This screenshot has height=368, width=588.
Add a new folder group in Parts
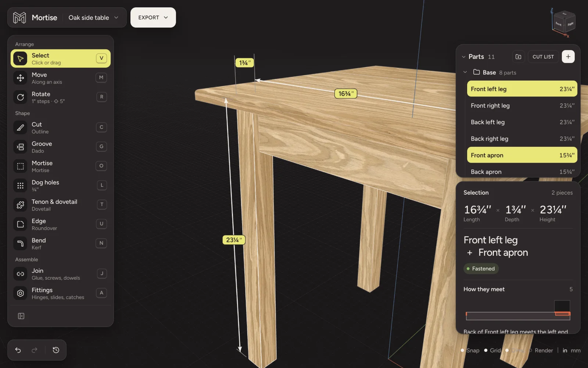[x=518, y=57]
